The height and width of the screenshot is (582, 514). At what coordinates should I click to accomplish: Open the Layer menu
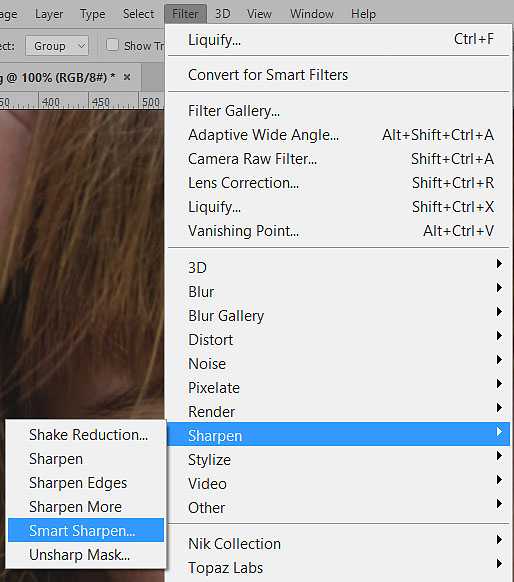click(x=49, y=14)
